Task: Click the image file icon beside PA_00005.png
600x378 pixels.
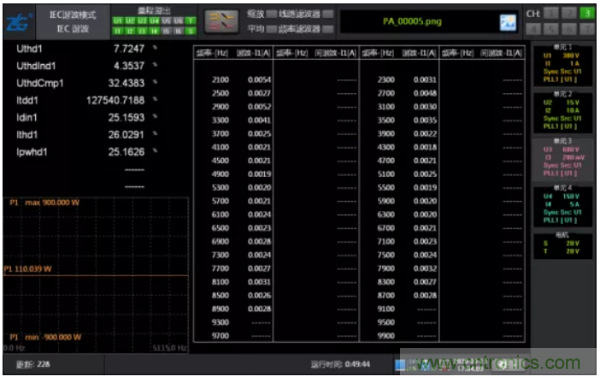Action: tap(508, 23)
